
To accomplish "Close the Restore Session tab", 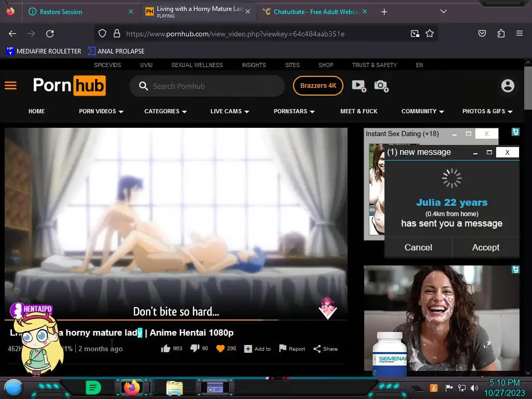I will tap(130, 11).
